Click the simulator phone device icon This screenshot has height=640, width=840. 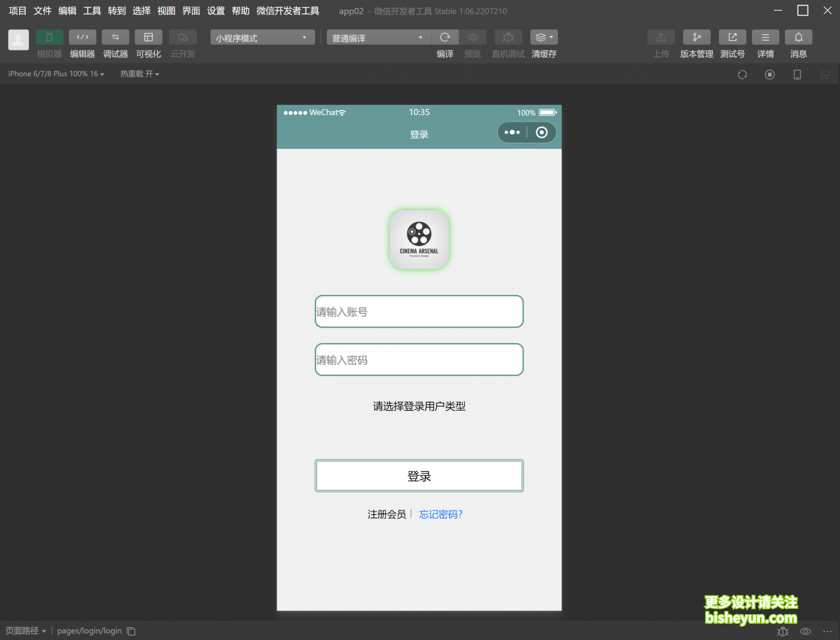coord(797,74)
